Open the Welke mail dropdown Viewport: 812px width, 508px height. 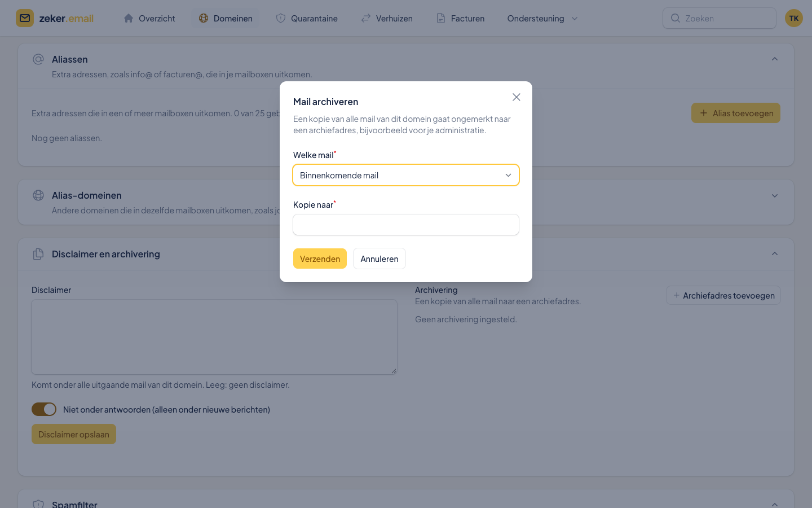click(406, 175)
